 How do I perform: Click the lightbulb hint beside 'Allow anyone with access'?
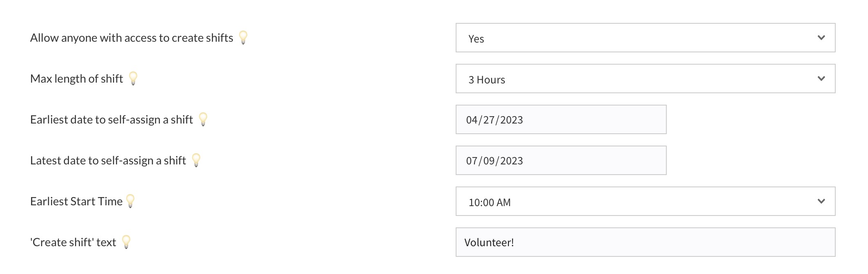coord(243,37)
